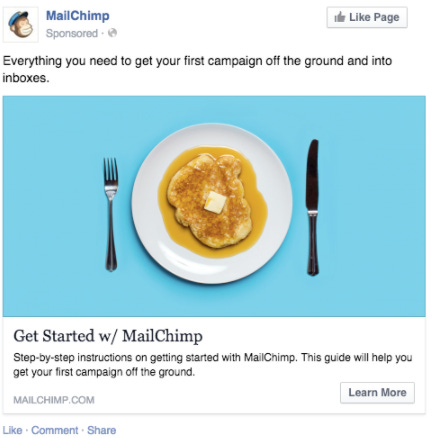Click the globe public audience icon

113,33
